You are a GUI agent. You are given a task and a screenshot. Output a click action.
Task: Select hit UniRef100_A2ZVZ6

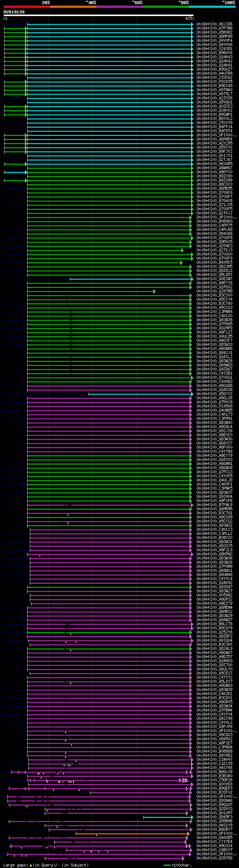click(x=214, y=98)
